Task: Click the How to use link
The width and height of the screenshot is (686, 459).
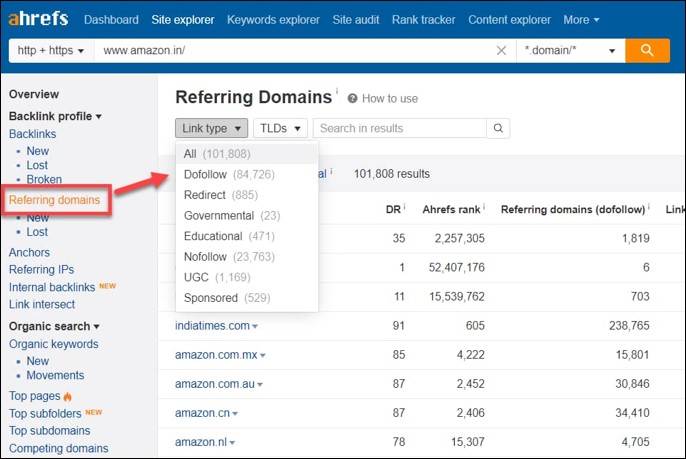Action: [390, 98]
